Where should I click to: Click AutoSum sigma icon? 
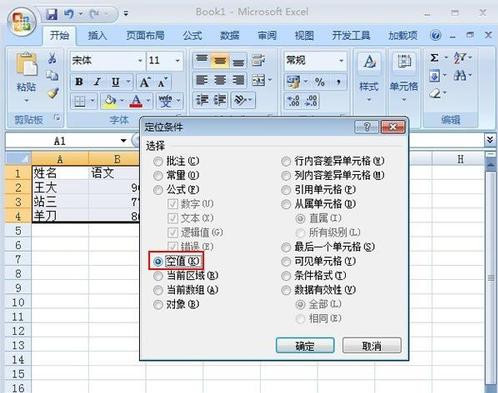pos(434,58)
